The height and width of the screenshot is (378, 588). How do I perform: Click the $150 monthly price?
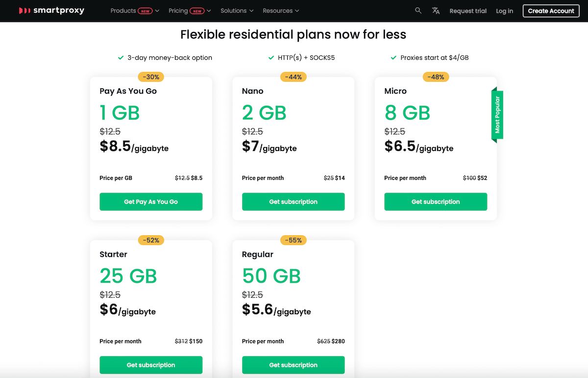click(196, 341)
